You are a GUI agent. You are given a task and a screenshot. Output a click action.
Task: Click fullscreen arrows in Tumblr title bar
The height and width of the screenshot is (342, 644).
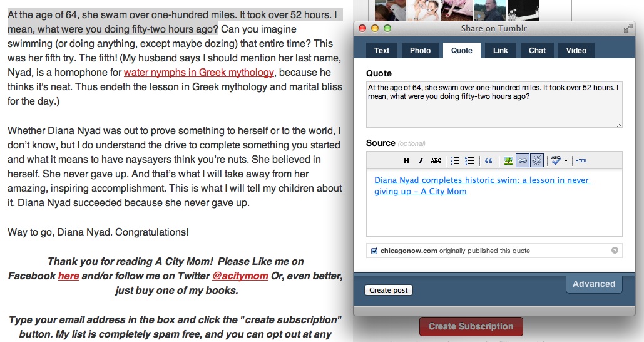pos(628,28)
